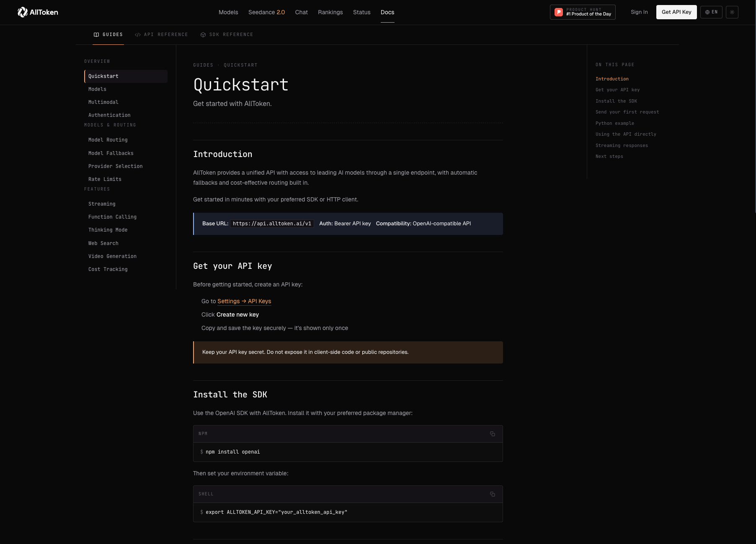Open the Models nav item
Image resolution: width=756 pixels, height=544 pixels.
click(228, 12)
